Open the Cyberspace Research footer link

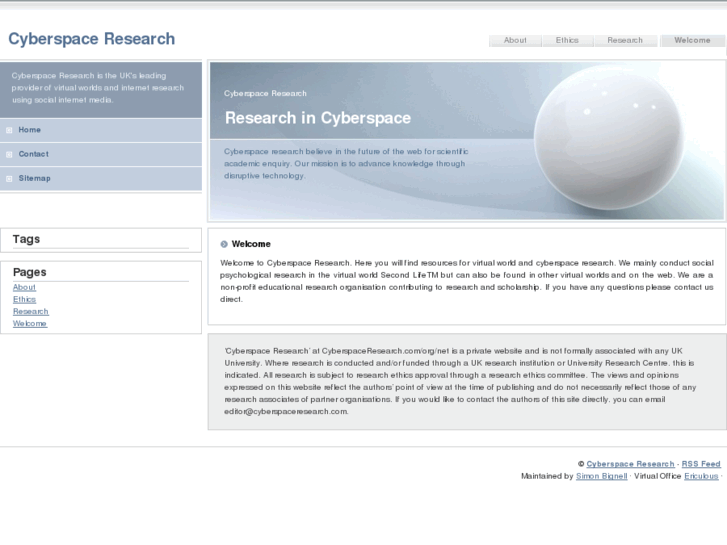click(630, 464)
